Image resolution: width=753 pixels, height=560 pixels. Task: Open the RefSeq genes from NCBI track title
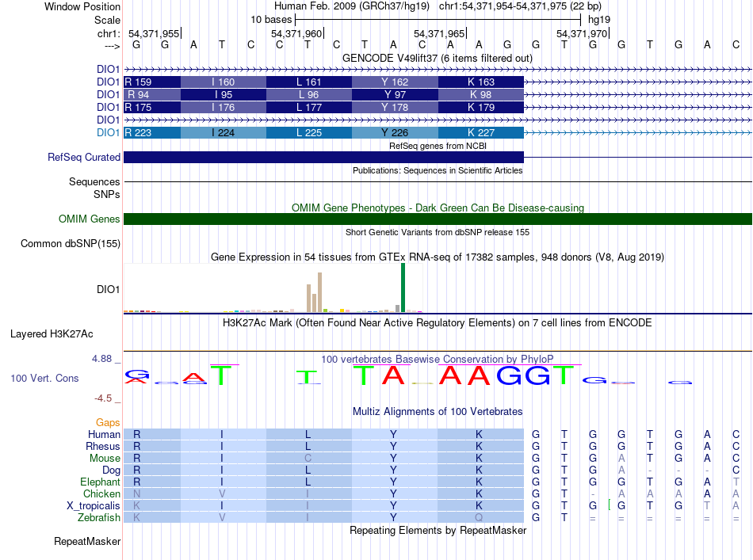click(x=438, y=146)
